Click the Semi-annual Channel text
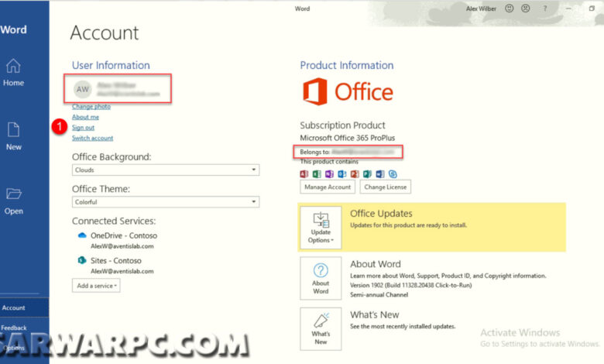The image size is (604, 364). pos(379,294)
